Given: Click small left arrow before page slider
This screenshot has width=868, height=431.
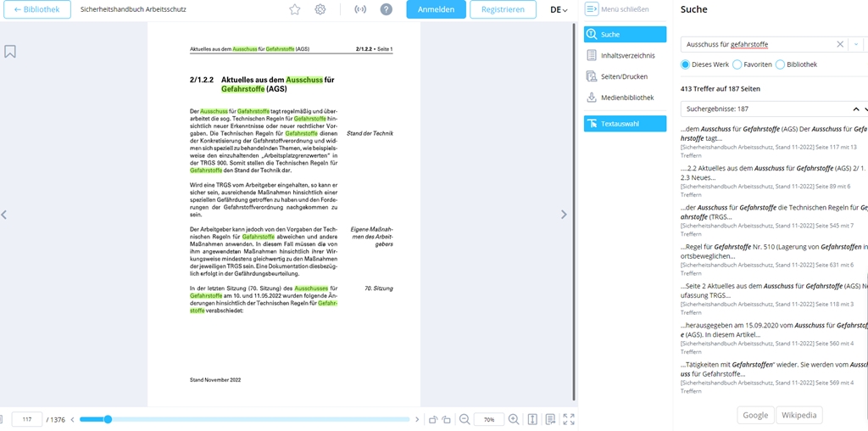Looking at the screenshot, I should pos(72,419).
